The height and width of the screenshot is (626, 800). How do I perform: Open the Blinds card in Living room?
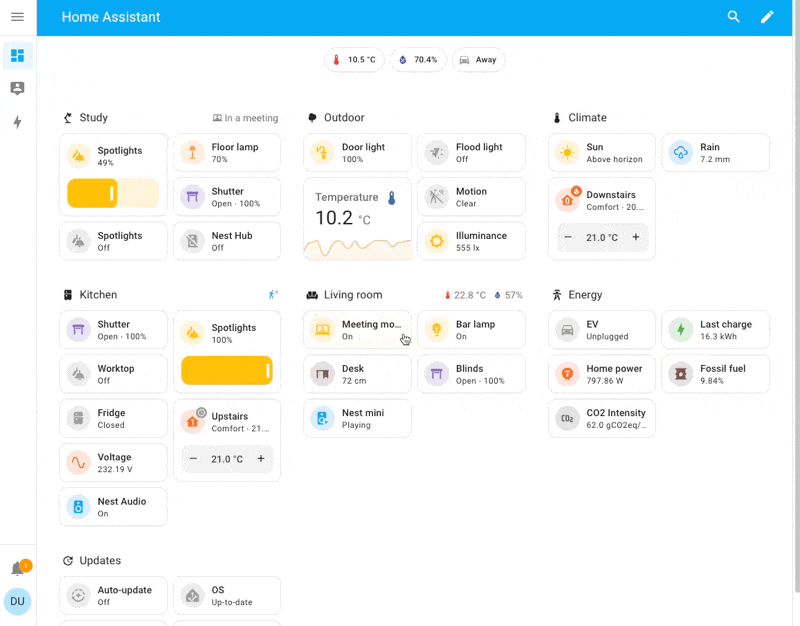click(x=470, y=374)
